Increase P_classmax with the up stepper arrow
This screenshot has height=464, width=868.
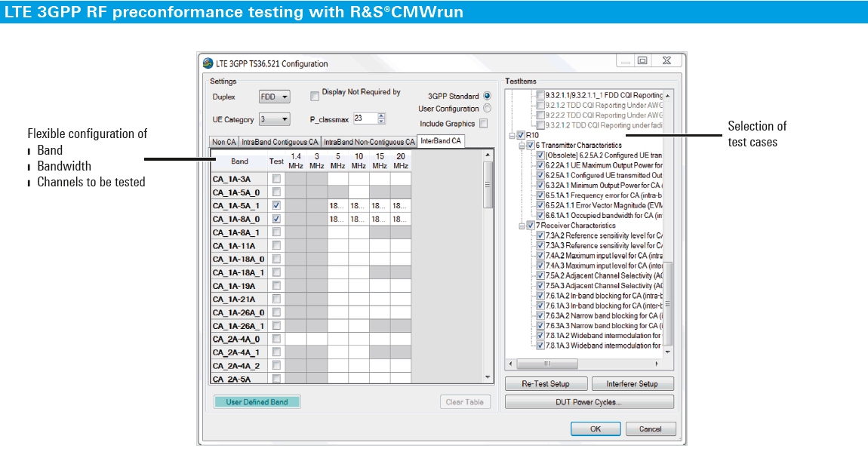(381, 115)
